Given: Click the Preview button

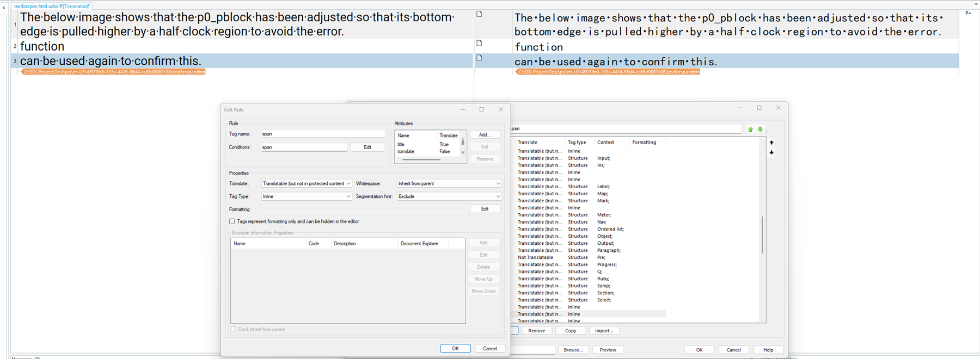Looking at the screenshot, I should pos(608,350).
